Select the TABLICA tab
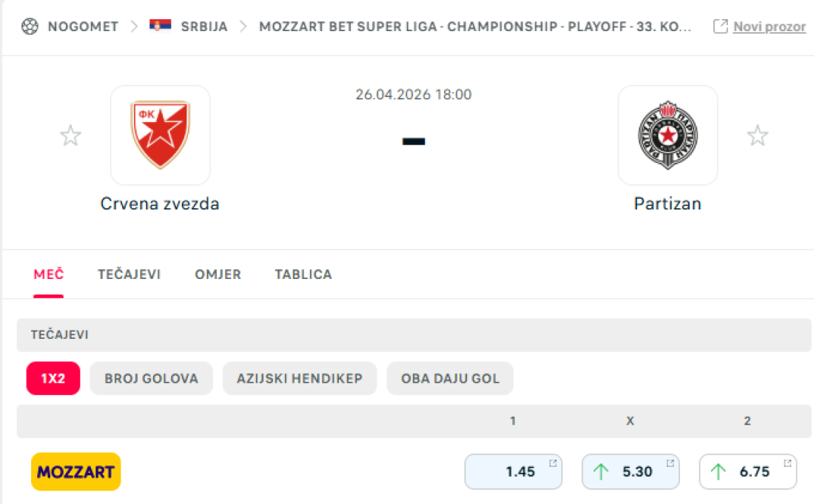The image size is (814, 504). (x=303, y=275)
